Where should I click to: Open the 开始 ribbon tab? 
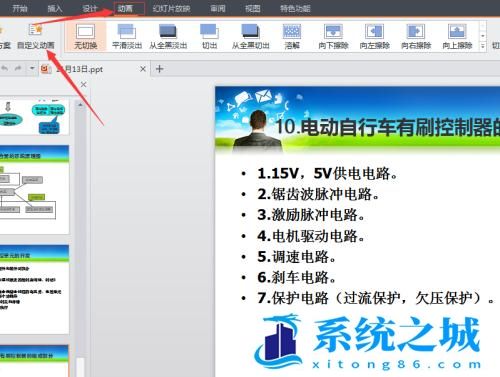click(x=20, y=8)
